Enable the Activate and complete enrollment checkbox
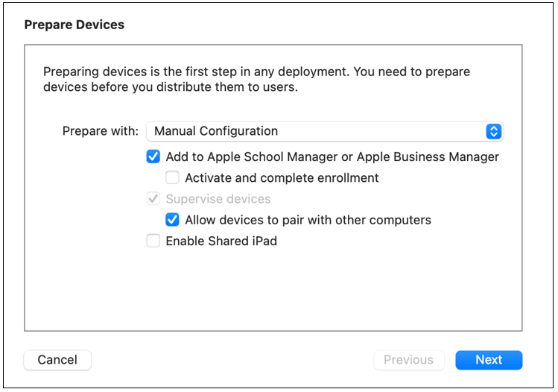This screenshot has width=558, height=392. pyautogui.click(x=173, y=178)
